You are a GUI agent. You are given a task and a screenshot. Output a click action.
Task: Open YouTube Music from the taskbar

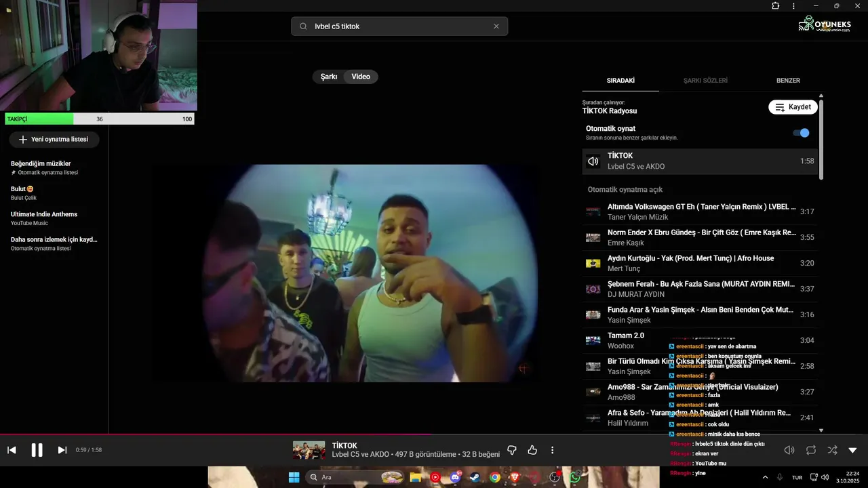coord(435,477)
